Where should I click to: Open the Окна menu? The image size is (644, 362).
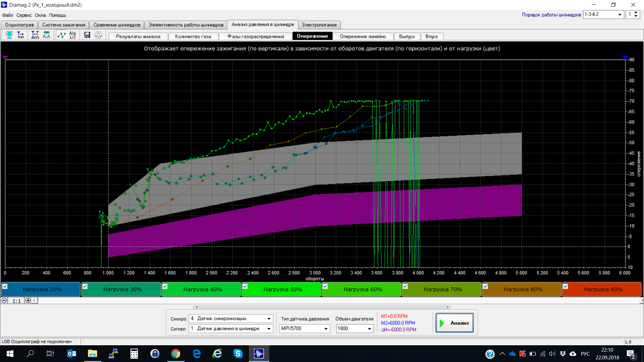40,15
